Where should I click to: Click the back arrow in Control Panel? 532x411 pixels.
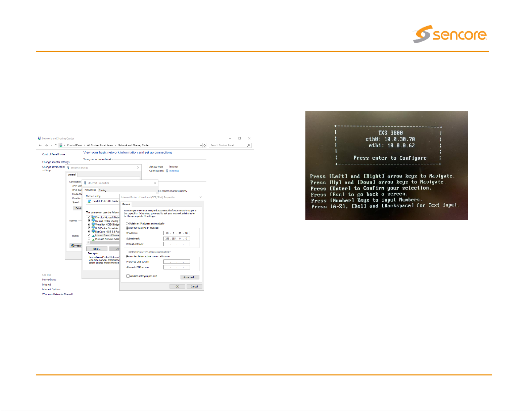click(40, 145)
